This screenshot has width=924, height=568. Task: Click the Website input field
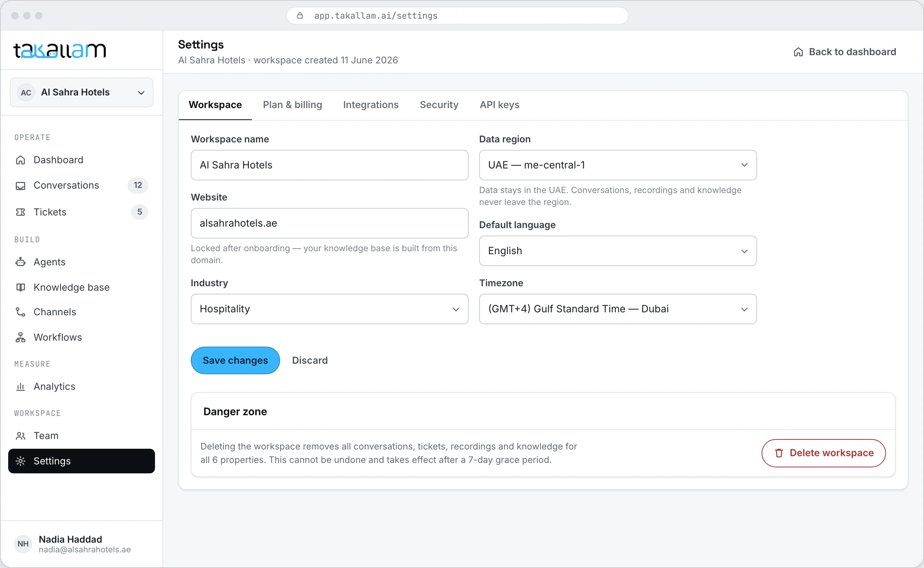coord(329,223)
